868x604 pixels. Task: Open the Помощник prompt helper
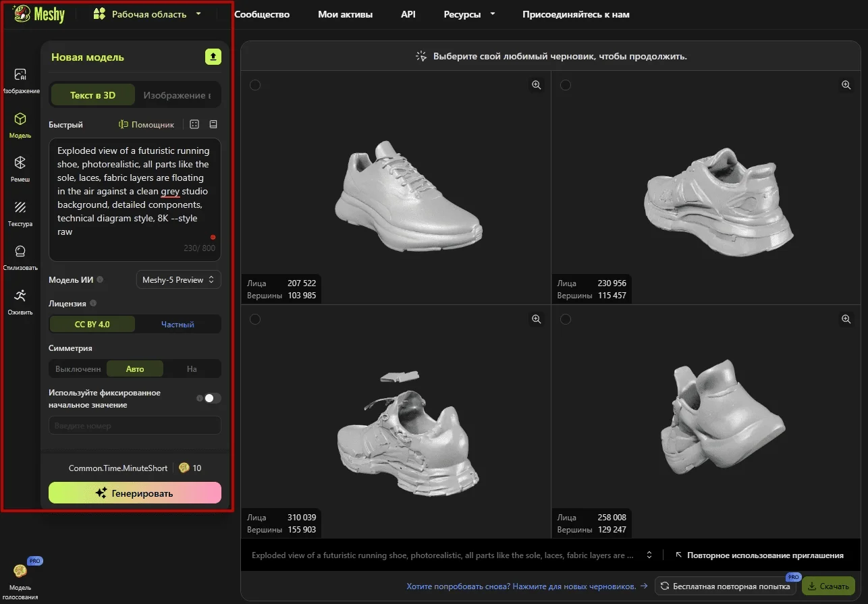(x=146, y=124)
